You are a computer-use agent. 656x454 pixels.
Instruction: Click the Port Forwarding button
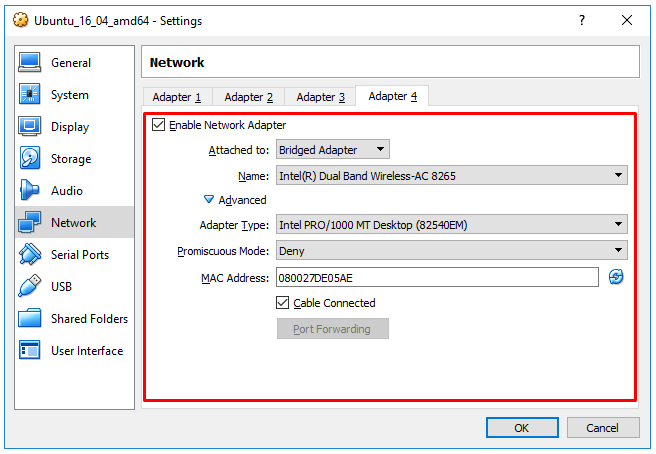pos(333,329)
